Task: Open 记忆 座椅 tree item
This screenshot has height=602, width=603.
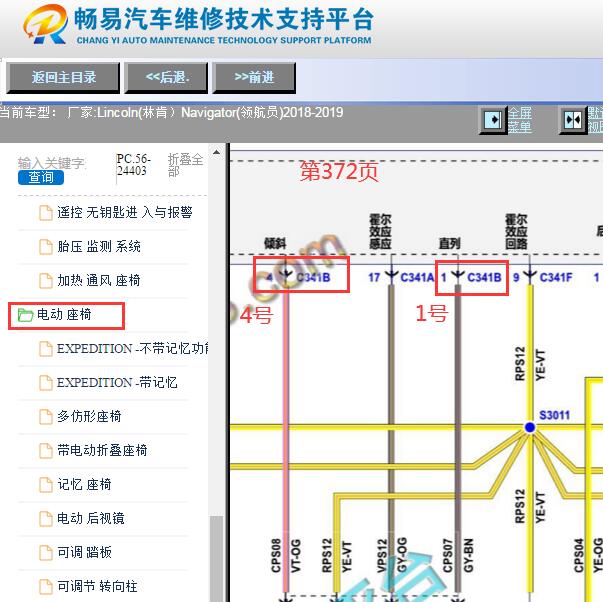Action: click(x=84, y=484)
